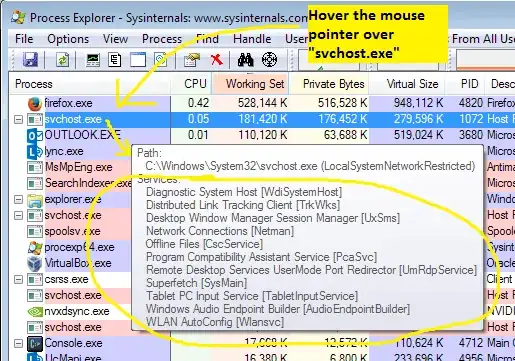
Task: Click the VirtualBox.exe cube icon
Action: pos(35,264)
